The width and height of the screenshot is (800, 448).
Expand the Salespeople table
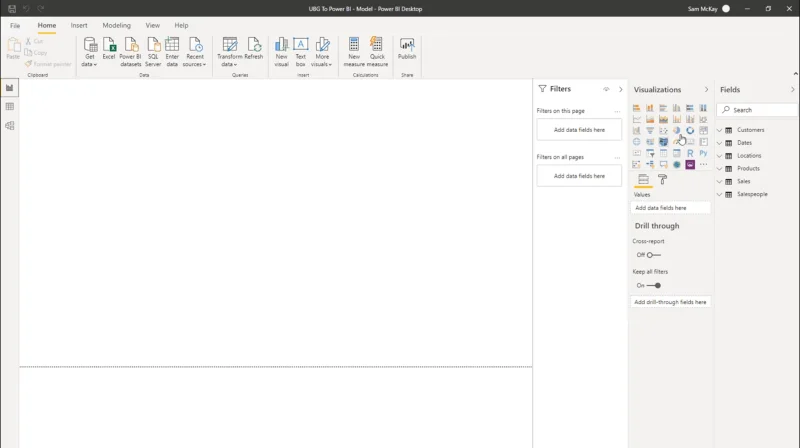719,194
